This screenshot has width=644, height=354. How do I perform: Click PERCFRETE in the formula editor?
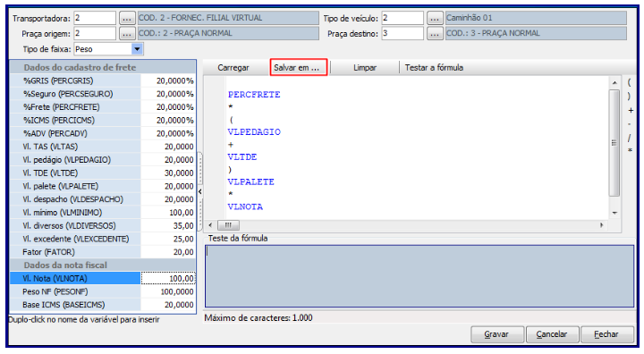[254, 95]
